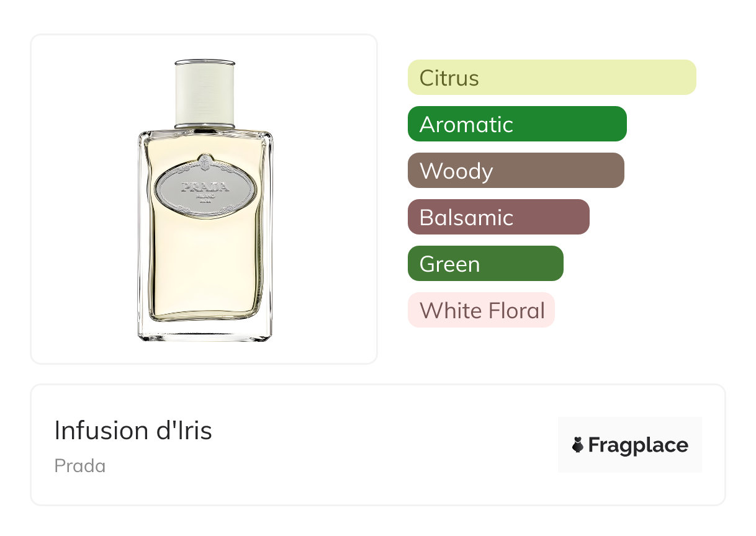Click the clear glass base of bottle

coord(205,330)
